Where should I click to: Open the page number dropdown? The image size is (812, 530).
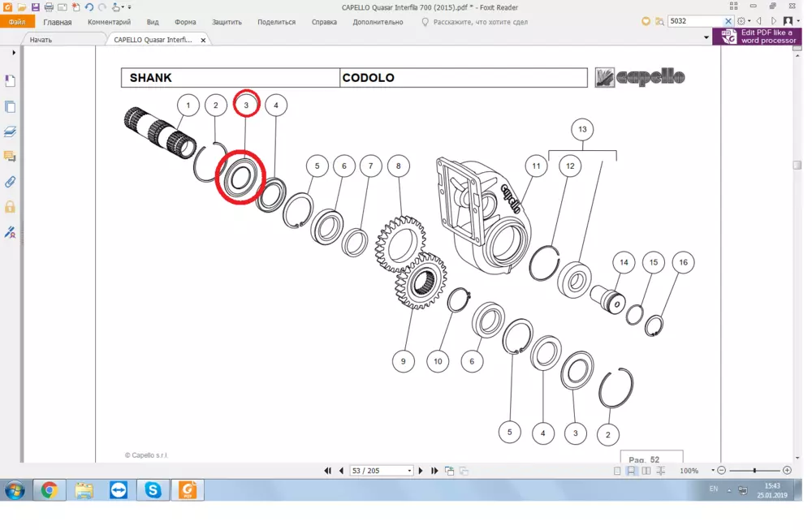tap(409, 471)
